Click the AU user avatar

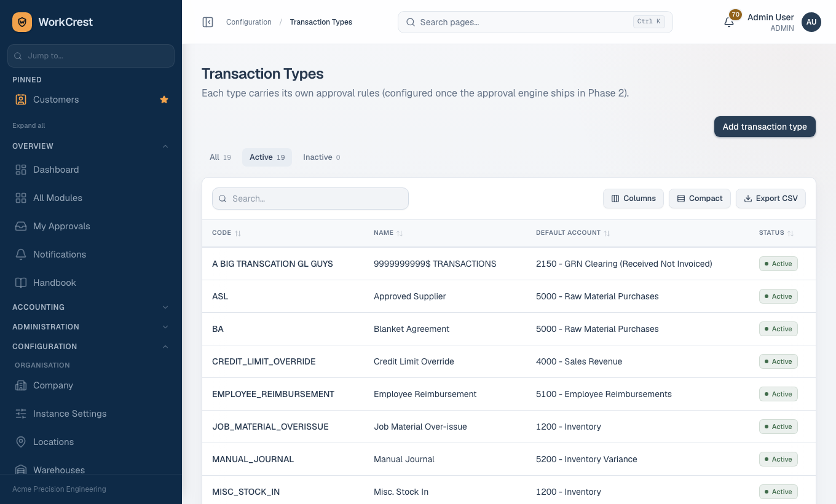(811, 22)
